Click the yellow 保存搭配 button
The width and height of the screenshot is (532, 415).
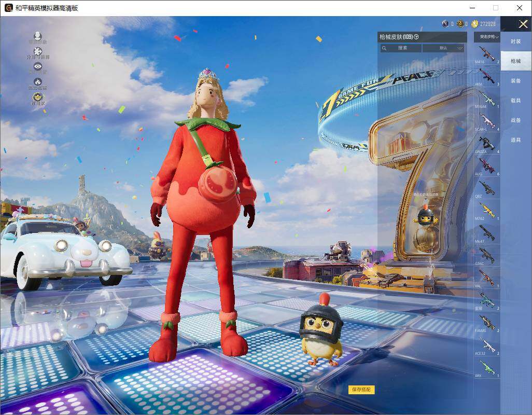click(361, 390)
